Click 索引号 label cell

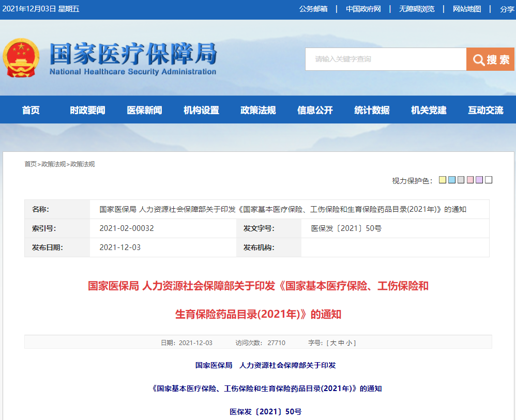[57, 228]
